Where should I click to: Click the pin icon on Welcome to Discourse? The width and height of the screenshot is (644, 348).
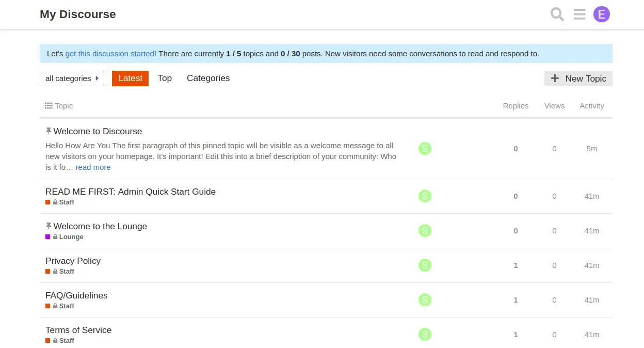(x=49, y=131)
